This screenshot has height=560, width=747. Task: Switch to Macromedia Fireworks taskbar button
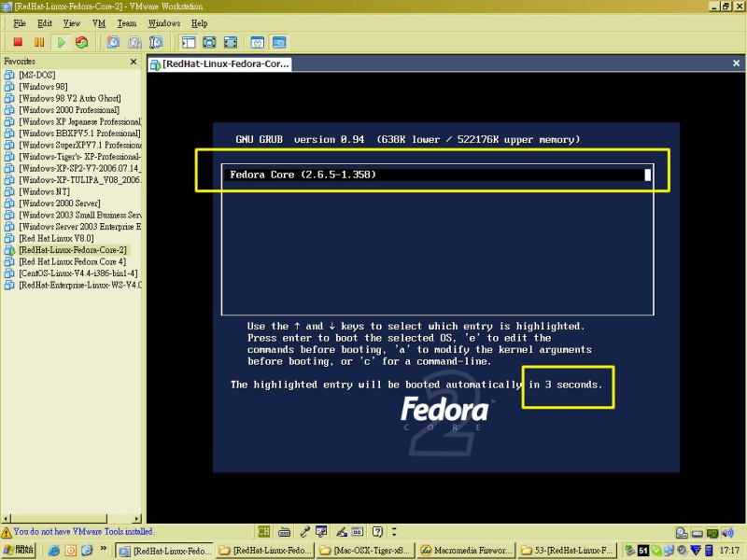coord(466,551)
